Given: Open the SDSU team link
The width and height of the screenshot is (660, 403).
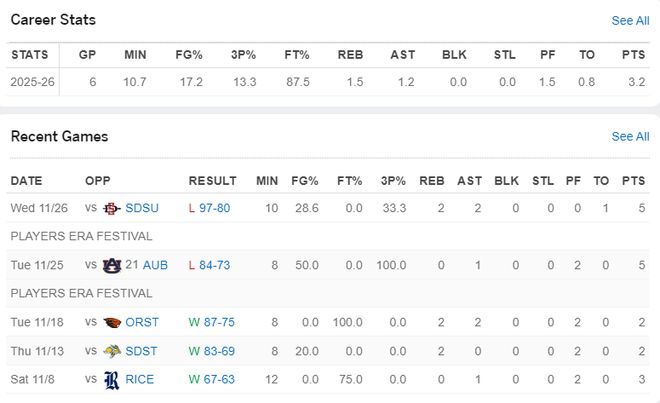Looking at the screenshot, I should point(142,208).
